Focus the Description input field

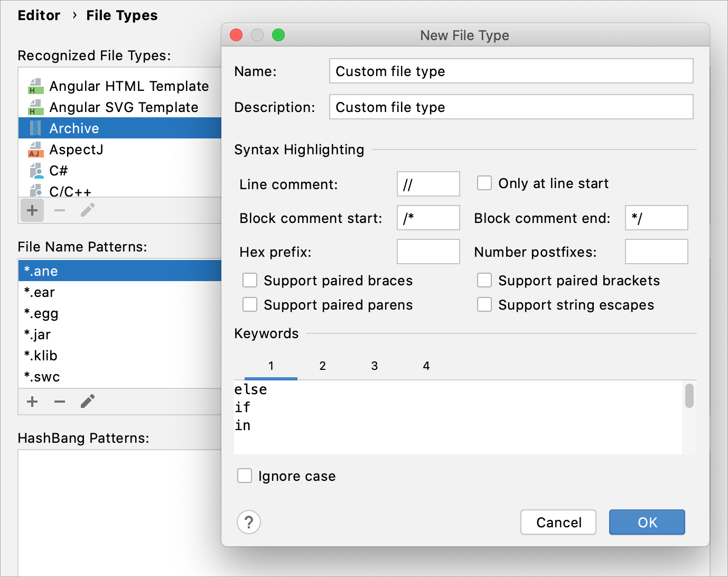pos(511,107)
